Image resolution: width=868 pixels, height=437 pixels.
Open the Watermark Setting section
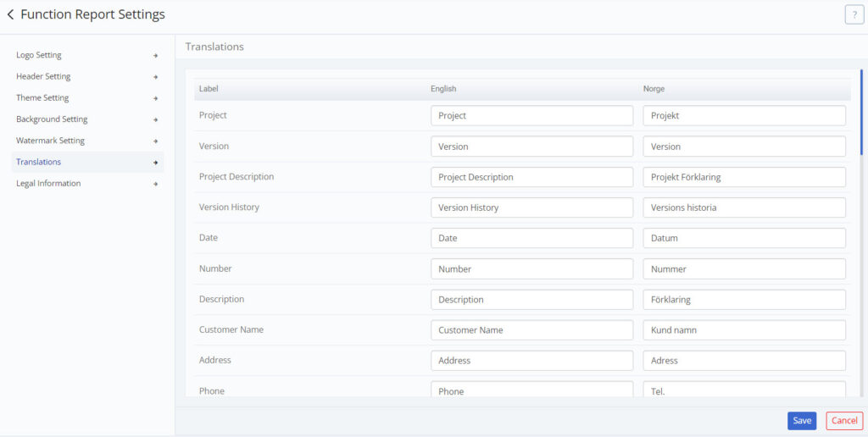click(87, 141)
